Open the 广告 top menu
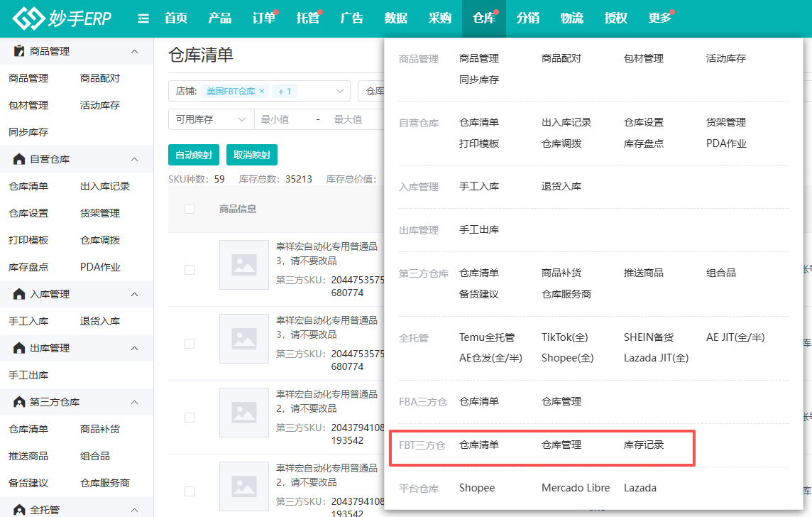The height and width of the screenshot is (517, 812). (x=352, y=18)
